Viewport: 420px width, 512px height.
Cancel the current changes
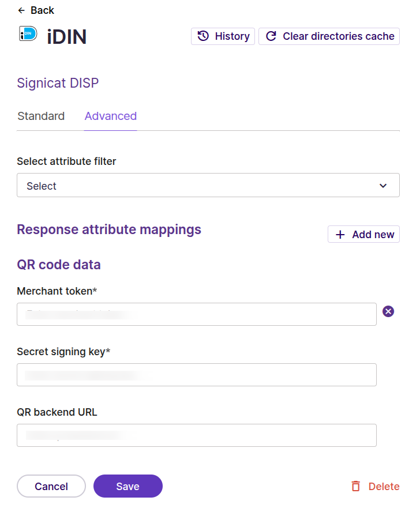(x=51, y=486)
